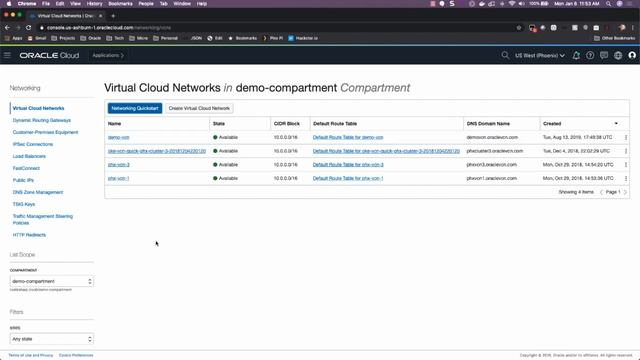
Task: Open actions menu for oke-vcn-quick row
Action: pyautogui.click(x=626, y=151)
